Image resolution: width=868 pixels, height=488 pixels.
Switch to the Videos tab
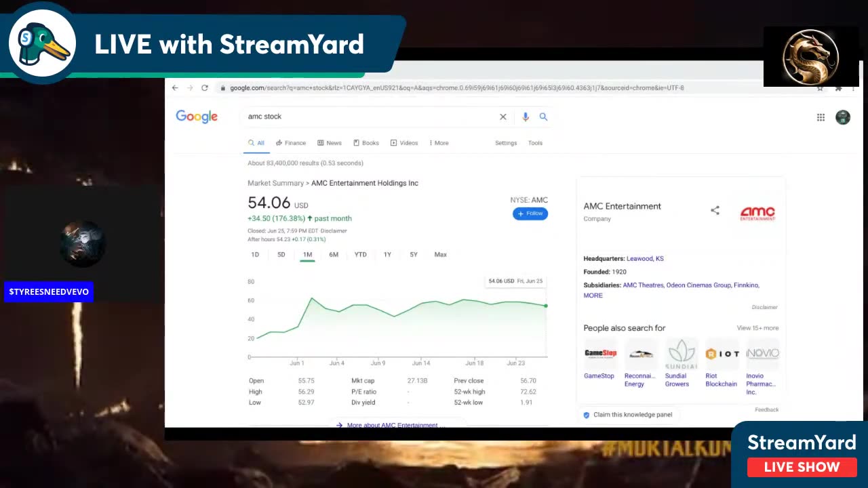point(404,143)
